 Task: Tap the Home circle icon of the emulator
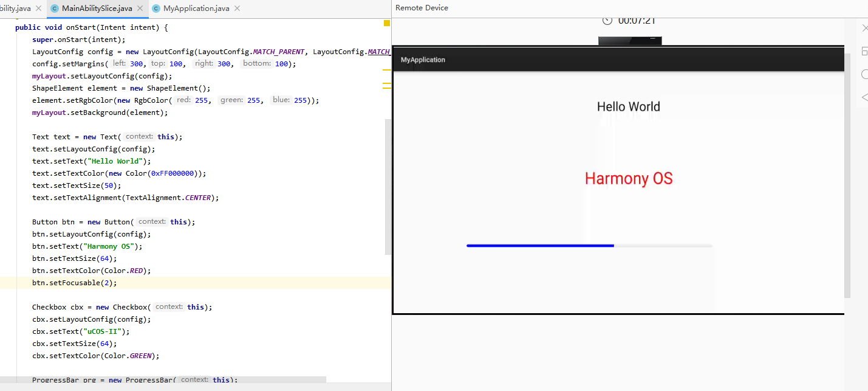coord(865,74)
